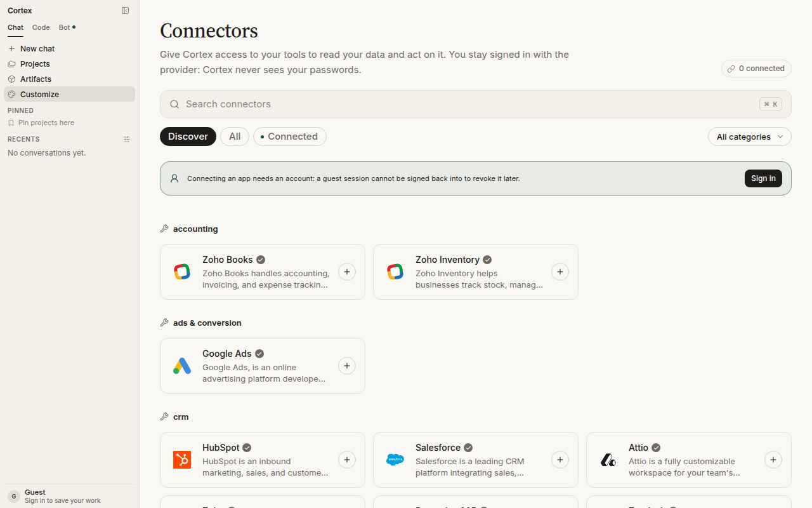The height and width of the screenshot is (508, 812).
Task: Click the verified badge next to Attio
Action: [656, 448]
